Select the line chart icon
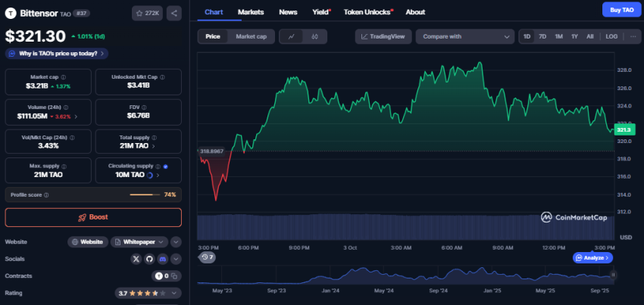The width and height of the screenshot is (644, 305). tap(291, 36)
